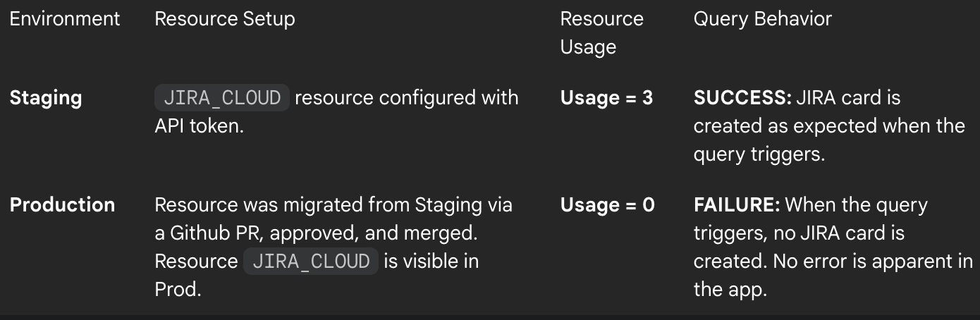This screenshot has height=320, width=980.
Task: Select the bold Production row label
Action: pos(62,205)
